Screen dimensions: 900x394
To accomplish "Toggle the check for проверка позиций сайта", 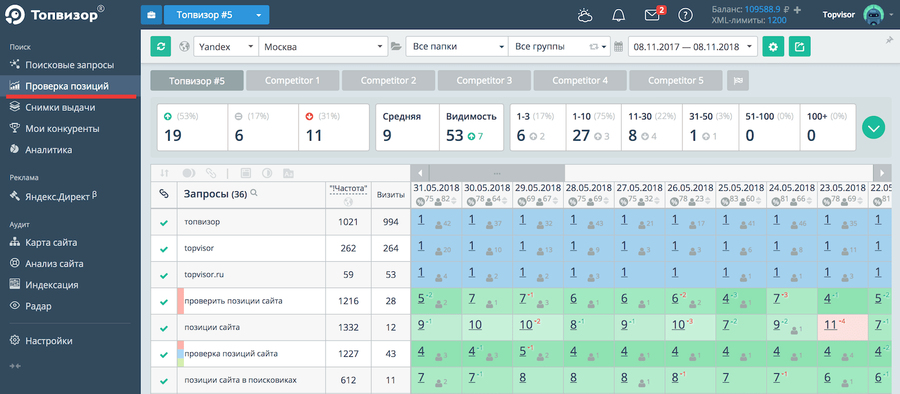I will [164, 354].
